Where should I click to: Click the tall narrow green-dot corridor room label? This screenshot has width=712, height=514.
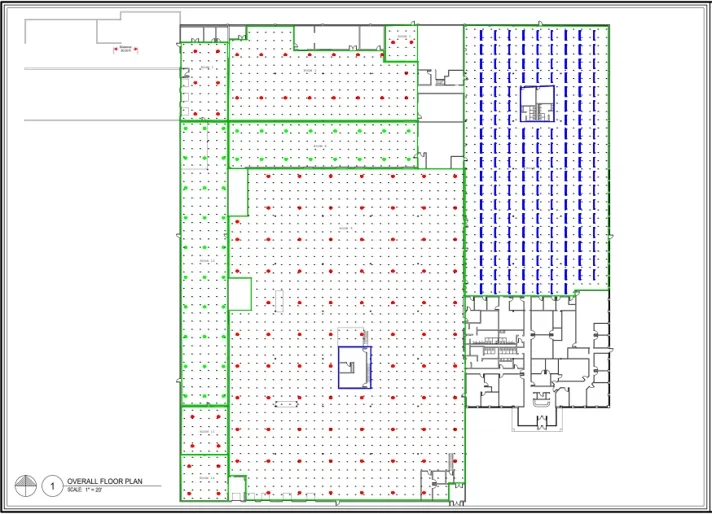point(207,261)
